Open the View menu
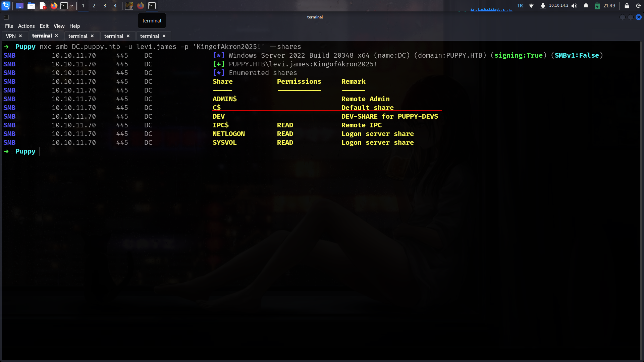 pos(59,26)
